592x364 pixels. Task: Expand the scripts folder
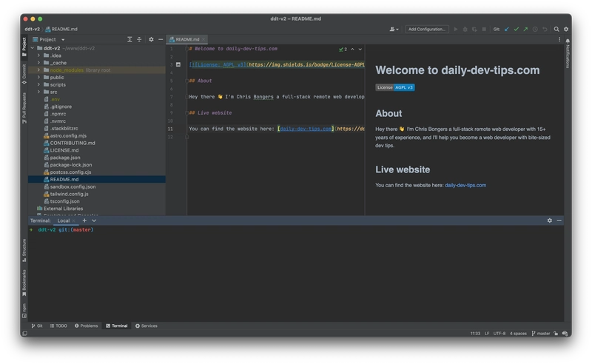coord(38,84)
